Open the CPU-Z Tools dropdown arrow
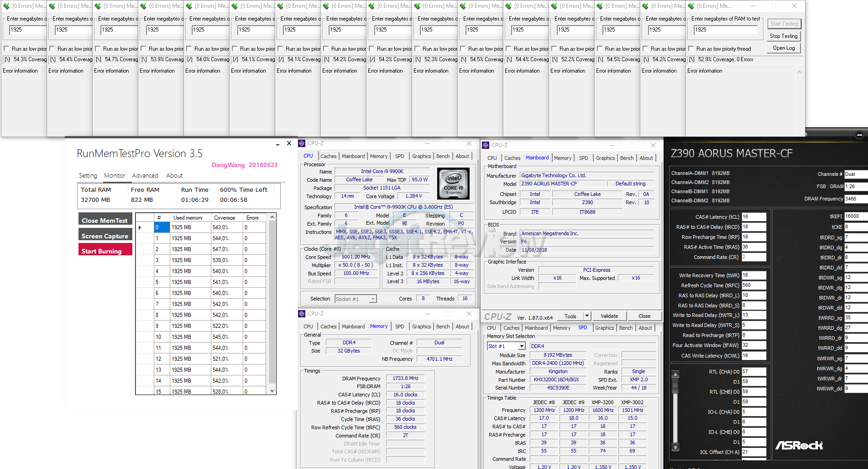The image size is (868, 469). point(587,316)
